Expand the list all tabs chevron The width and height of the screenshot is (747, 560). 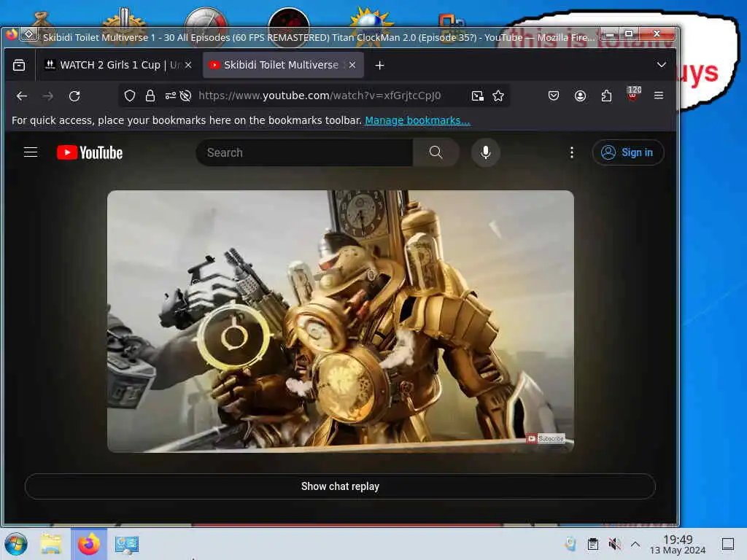661,65
